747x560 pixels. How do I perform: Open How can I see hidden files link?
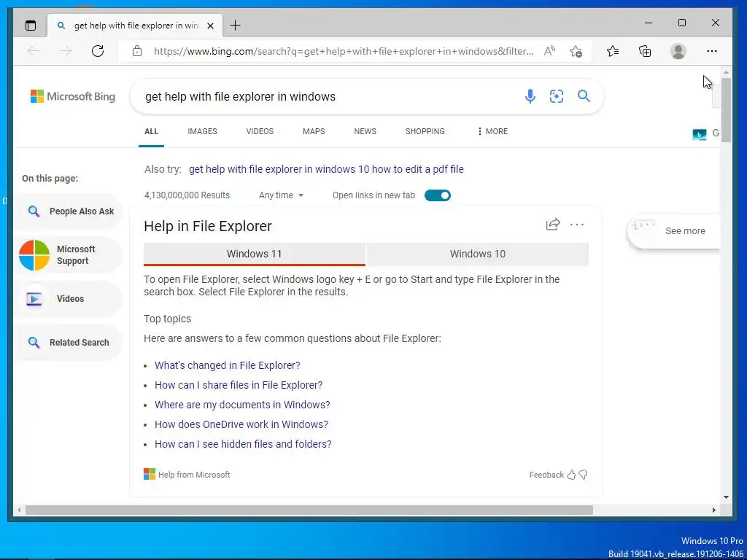[x=243, y=444]
